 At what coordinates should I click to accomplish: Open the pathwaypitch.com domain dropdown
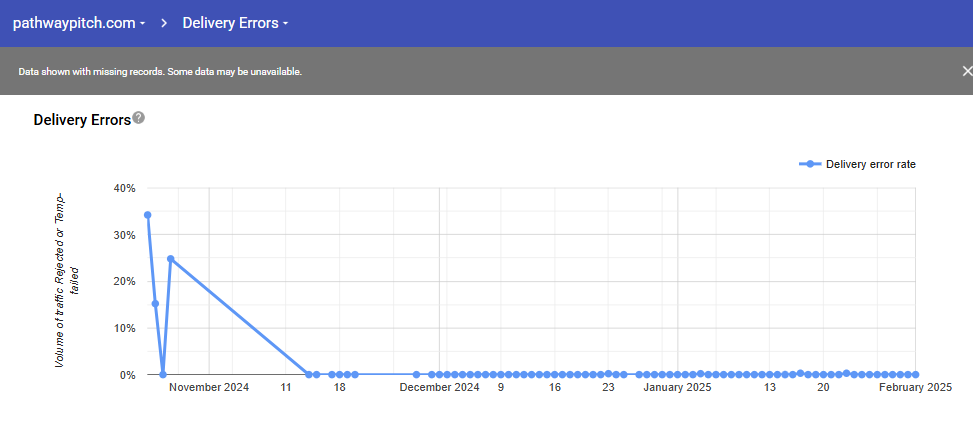[79, 24]
